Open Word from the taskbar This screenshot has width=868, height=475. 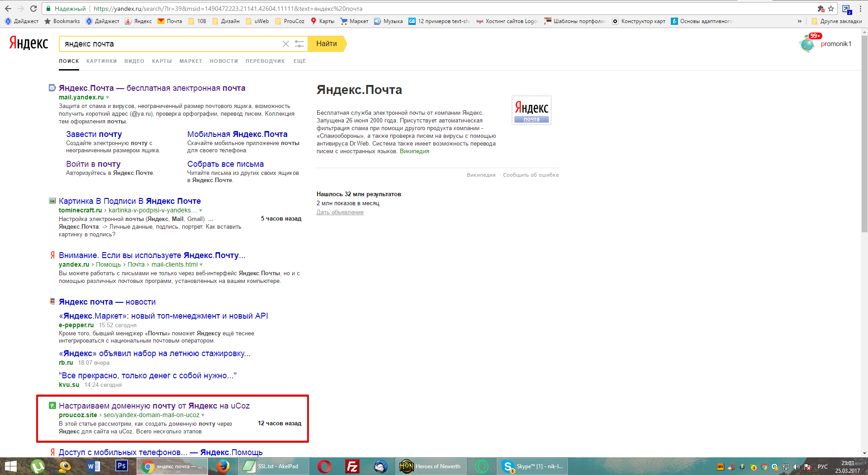94,466
